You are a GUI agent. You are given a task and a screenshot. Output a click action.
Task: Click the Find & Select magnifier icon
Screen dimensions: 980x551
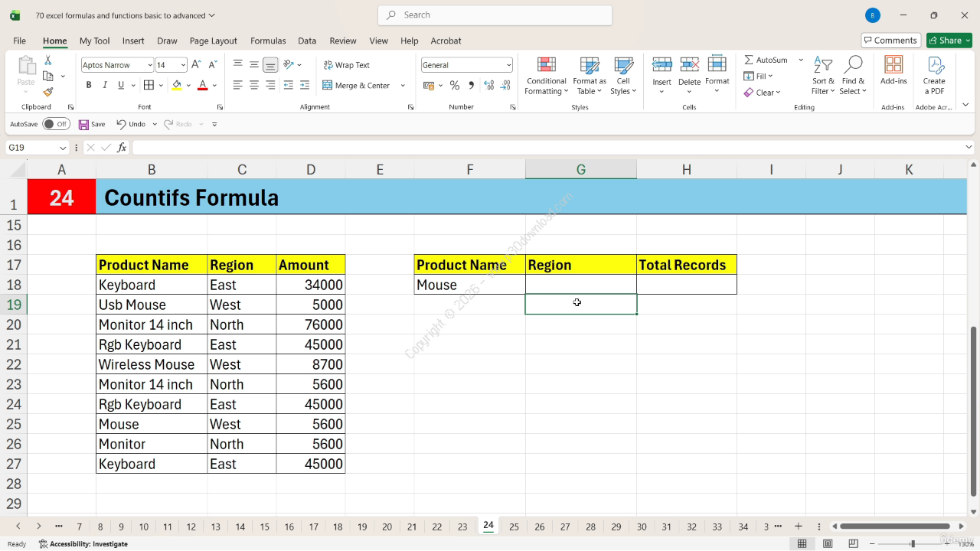853,66
